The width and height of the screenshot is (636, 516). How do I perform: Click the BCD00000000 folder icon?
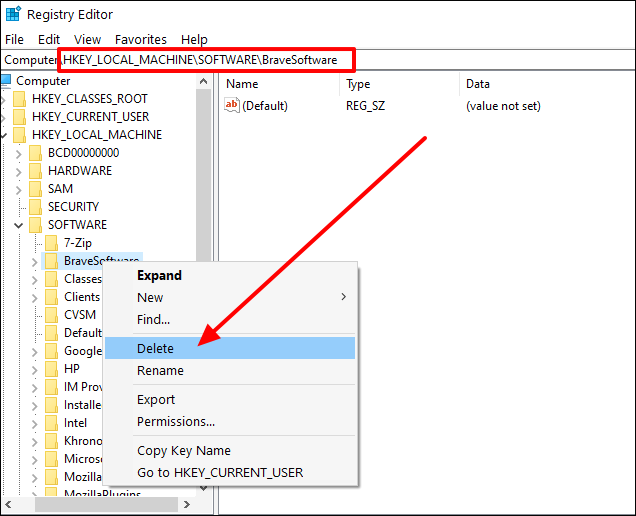tap(35, 153)
